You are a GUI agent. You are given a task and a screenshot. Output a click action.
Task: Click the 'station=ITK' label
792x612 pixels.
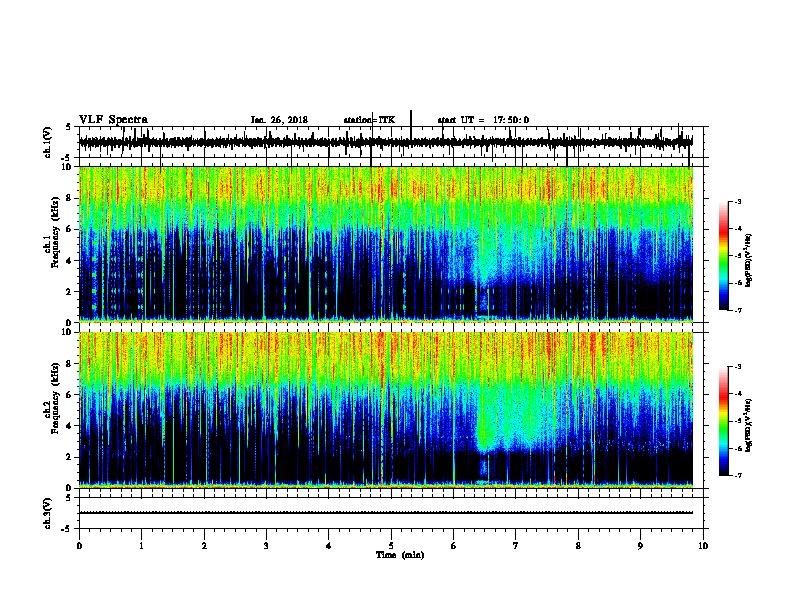[369, 120]
